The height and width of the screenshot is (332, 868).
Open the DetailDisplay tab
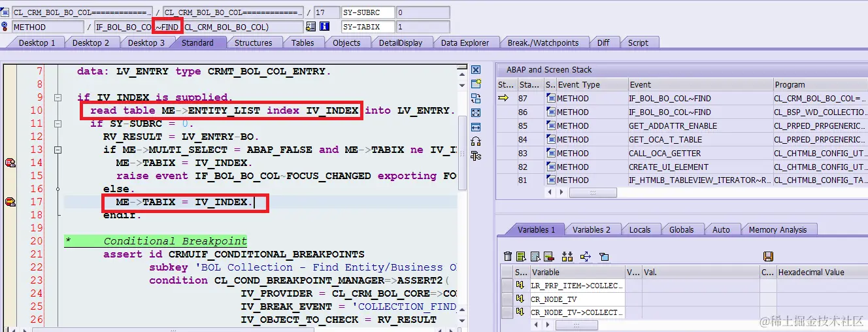tap(401, 42)
